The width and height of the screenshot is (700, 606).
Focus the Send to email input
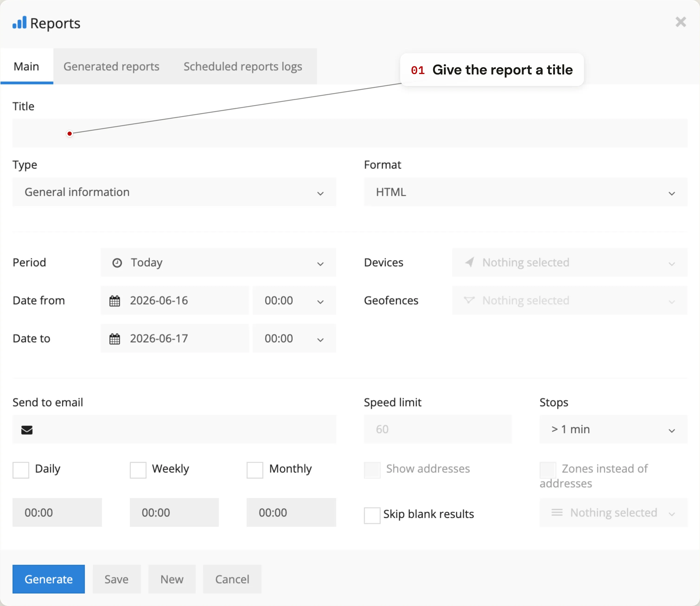click(x=174, y=429)
